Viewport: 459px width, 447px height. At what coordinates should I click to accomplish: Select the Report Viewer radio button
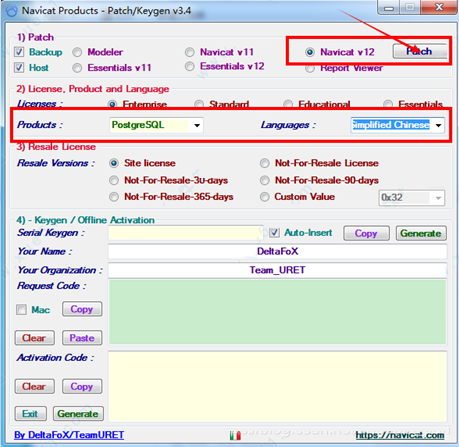pos(310,69)
